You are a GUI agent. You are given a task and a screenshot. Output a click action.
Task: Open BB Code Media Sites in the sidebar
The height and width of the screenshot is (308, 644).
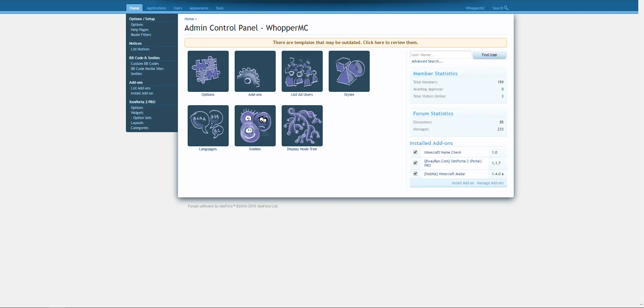(x=147, y=69)
